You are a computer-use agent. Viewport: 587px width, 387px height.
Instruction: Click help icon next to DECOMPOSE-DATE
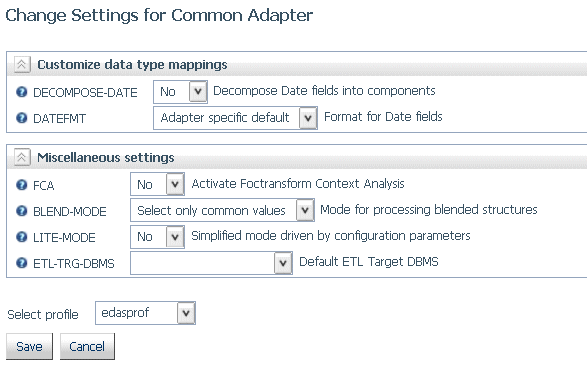click(22, 92)
